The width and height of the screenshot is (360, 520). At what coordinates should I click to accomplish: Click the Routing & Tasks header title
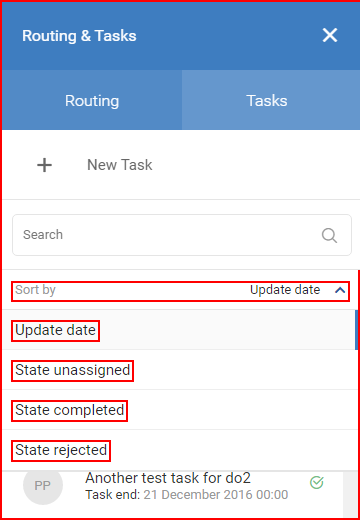79,36
